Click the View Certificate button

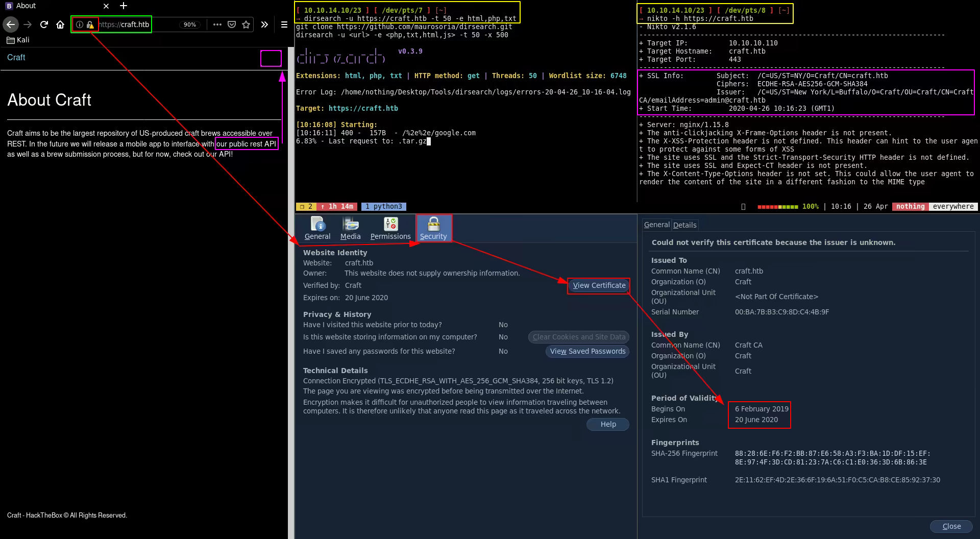point(599,285)
